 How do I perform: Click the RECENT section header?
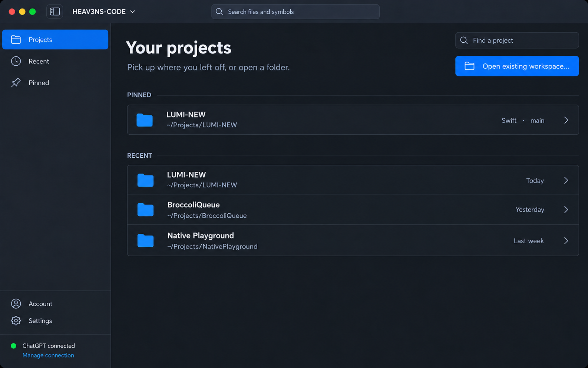(x=139, y=155)
